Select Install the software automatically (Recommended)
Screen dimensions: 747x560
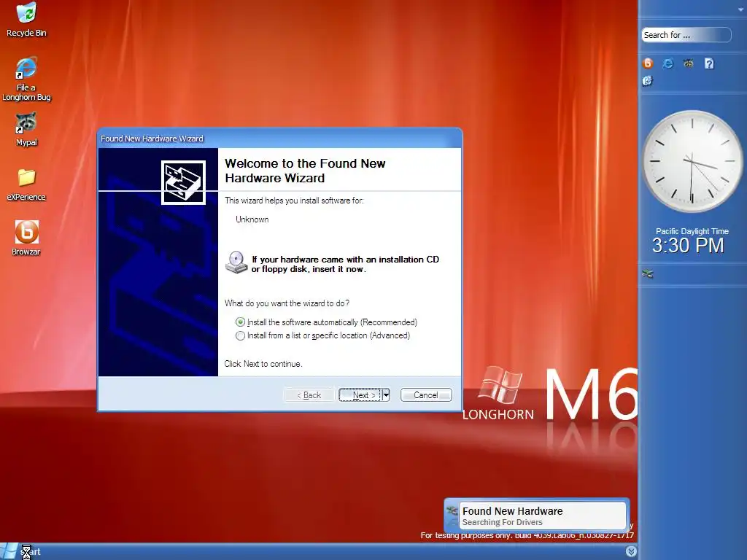(x=327, y=322)
